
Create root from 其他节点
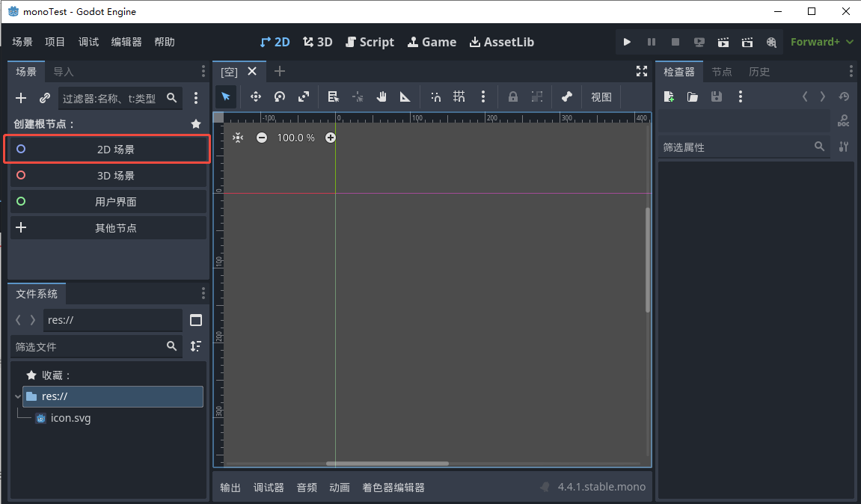tap(108, 228)
